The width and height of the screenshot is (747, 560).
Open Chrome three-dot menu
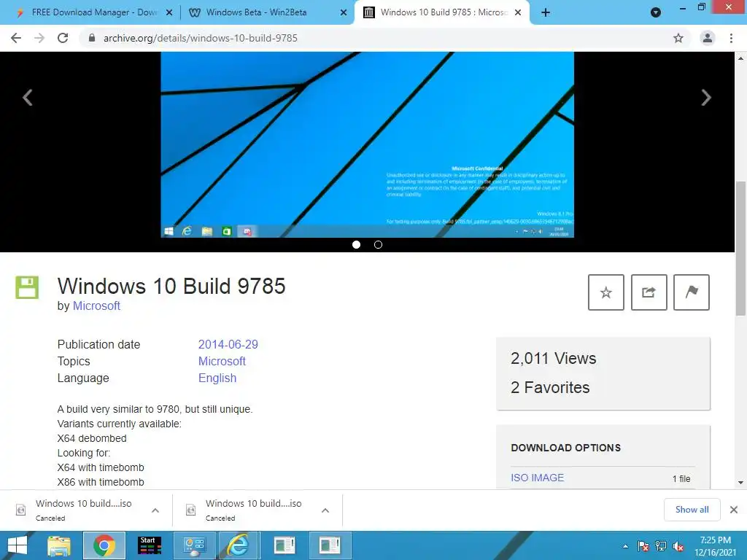[x=731, y=38]
